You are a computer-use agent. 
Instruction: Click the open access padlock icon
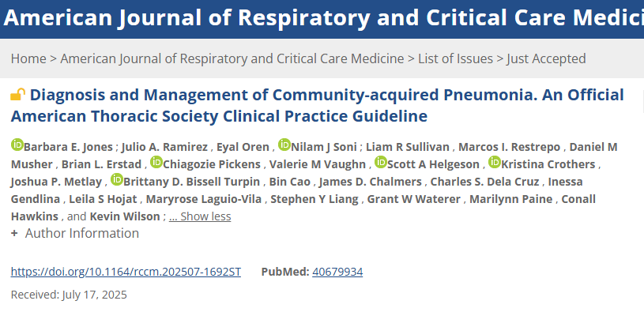coord(17,95)
